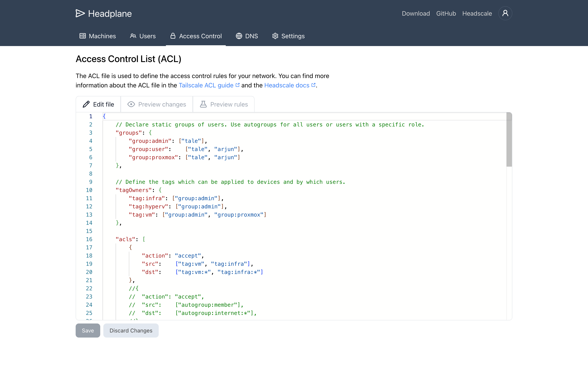The width and height of the screenshot is (588, 375).
Task: Click the comment on line 9
Action: (x=230, y=182)
